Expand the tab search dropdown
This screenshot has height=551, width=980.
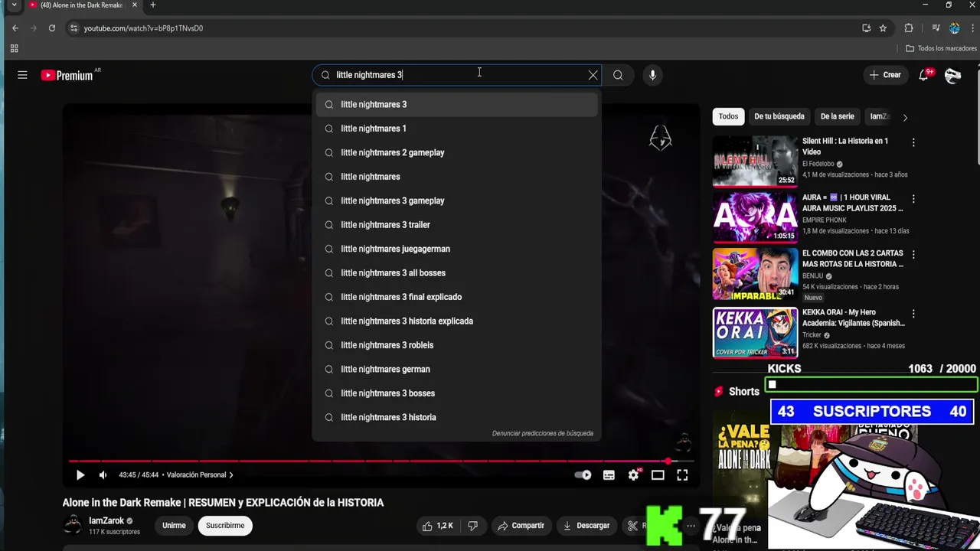(14, 5)
